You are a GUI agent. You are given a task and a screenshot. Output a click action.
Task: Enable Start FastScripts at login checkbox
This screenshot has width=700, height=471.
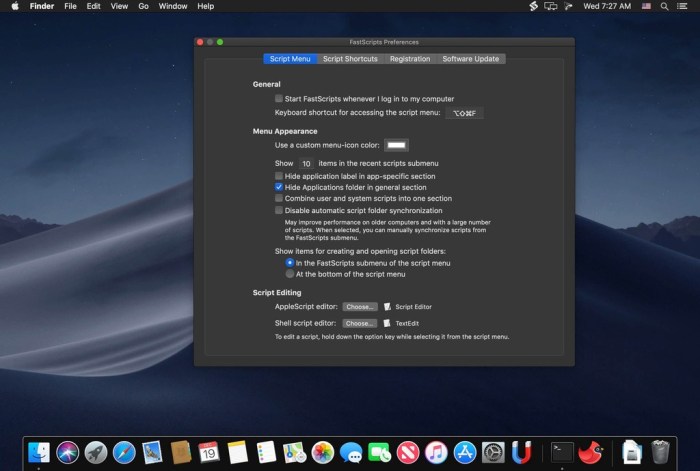click(x=279, y=99)
